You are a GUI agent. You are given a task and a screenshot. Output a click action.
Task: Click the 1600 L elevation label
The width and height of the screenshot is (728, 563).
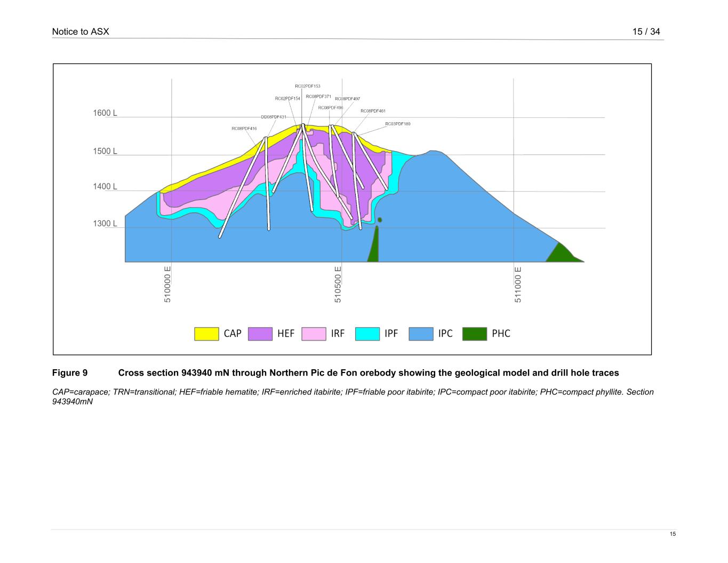coord(105,113)
